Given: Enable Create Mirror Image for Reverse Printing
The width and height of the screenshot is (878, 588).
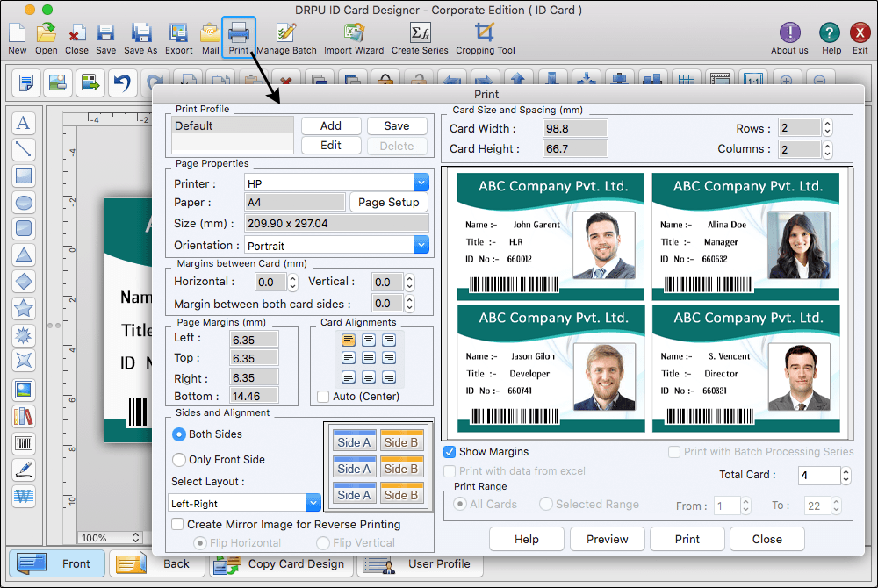Looking at the screenshot, I should tap(177, 524).
